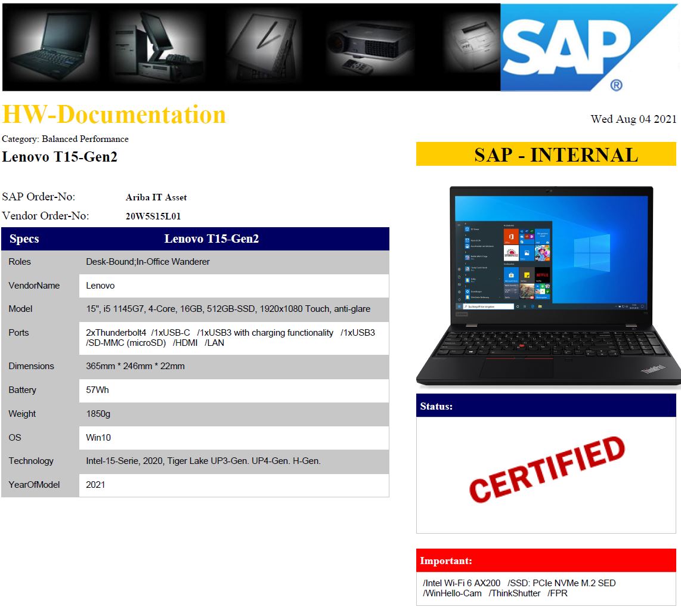Click the Lenovo vendor name value
This screenshot has width=681, height=616.
pyautogui.click(x=100, y=286)
